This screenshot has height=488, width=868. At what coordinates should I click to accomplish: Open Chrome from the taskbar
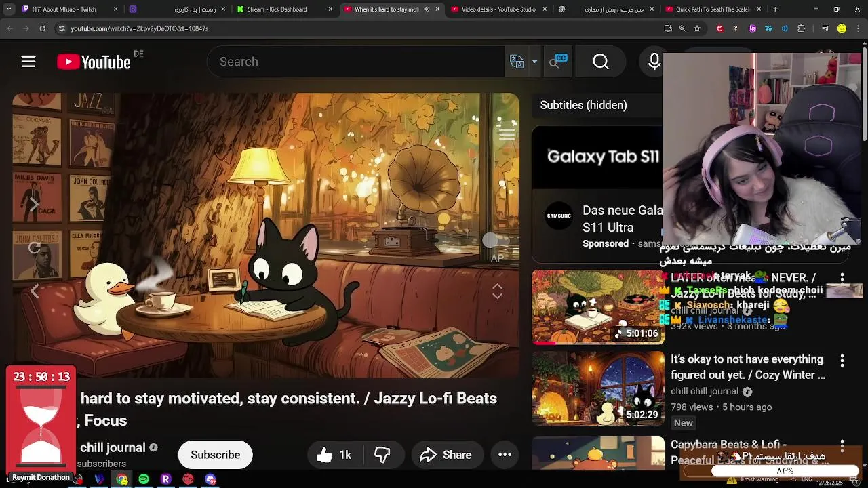point(121,479)
